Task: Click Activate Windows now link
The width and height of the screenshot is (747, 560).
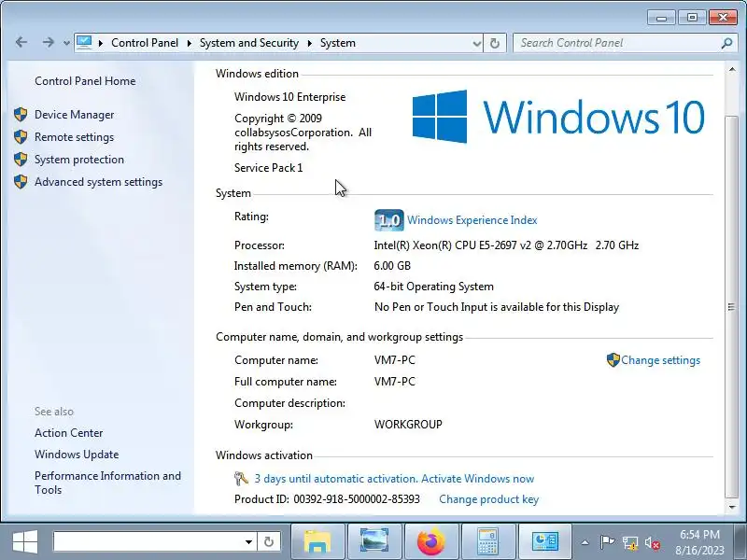Action: [x=477, y=479]
